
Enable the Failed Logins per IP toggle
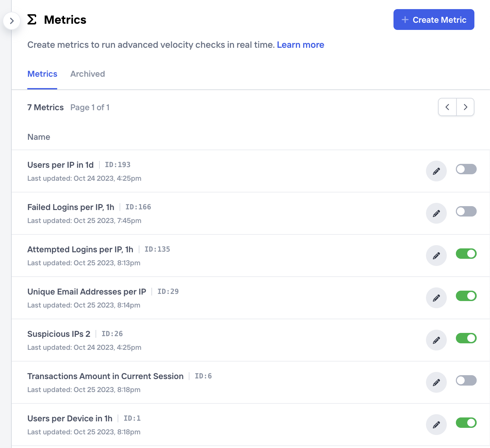(x=466, y=211)
